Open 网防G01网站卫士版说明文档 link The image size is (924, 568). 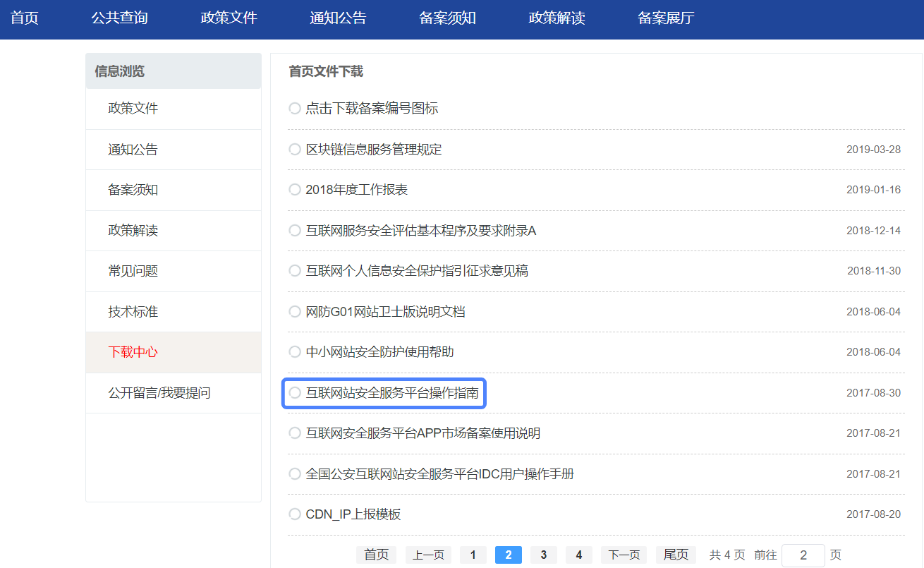pos(385,312)
